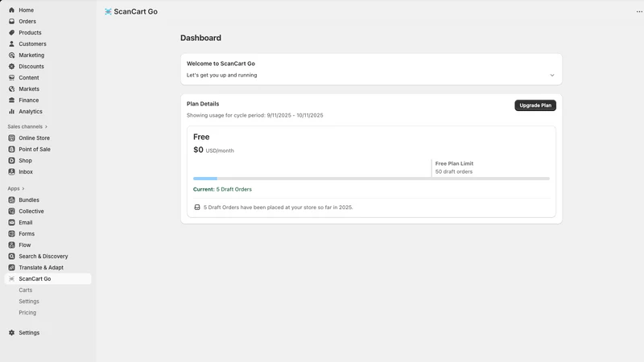Click the Shop channel icon
Viewport: 644px width, 362px height.
click(11, 160)
